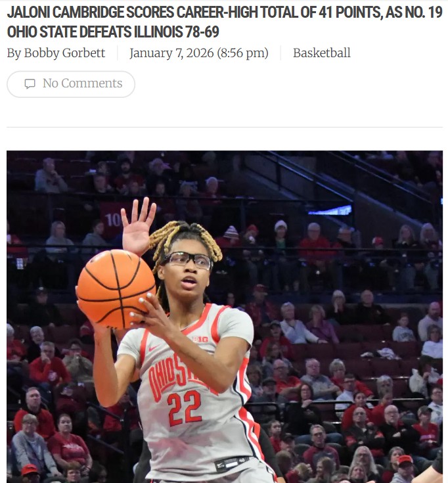Image resolution: width=448 pixels, height=483 pixels.
Task: Click the blue lit sign by the stairs
Action: tap(330, 210)
